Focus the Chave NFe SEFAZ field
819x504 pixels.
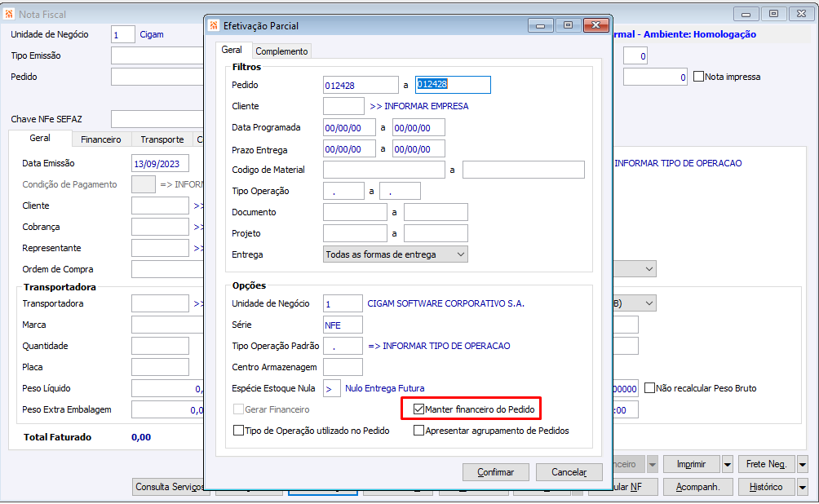(157, 119)
